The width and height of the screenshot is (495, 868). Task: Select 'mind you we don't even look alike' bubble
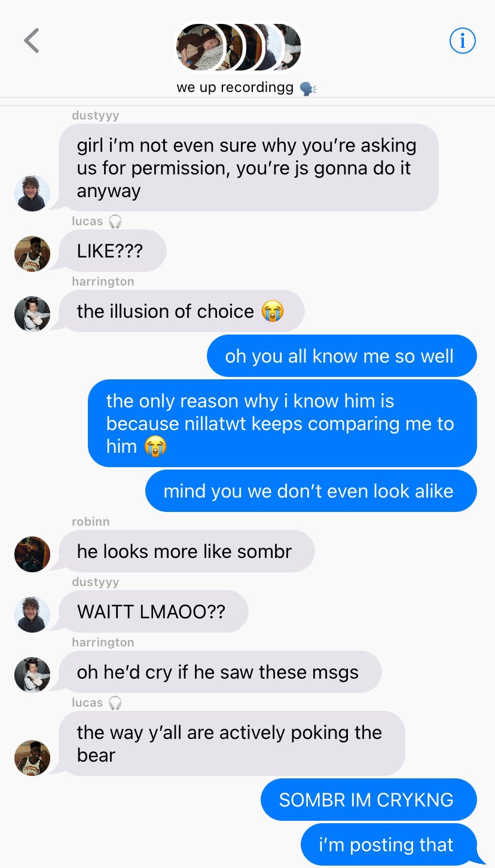click(311, 491)
